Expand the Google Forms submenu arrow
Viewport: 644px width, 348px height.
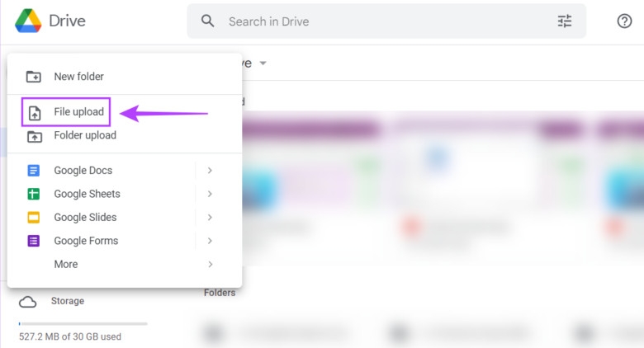coord(210,241)
